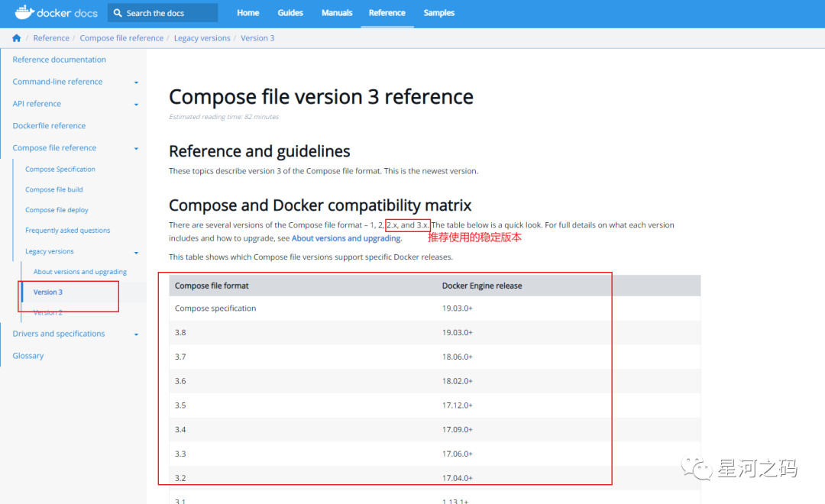Open the Manuals tab
This screenshot has height=504, width=825.
point(337,13)
